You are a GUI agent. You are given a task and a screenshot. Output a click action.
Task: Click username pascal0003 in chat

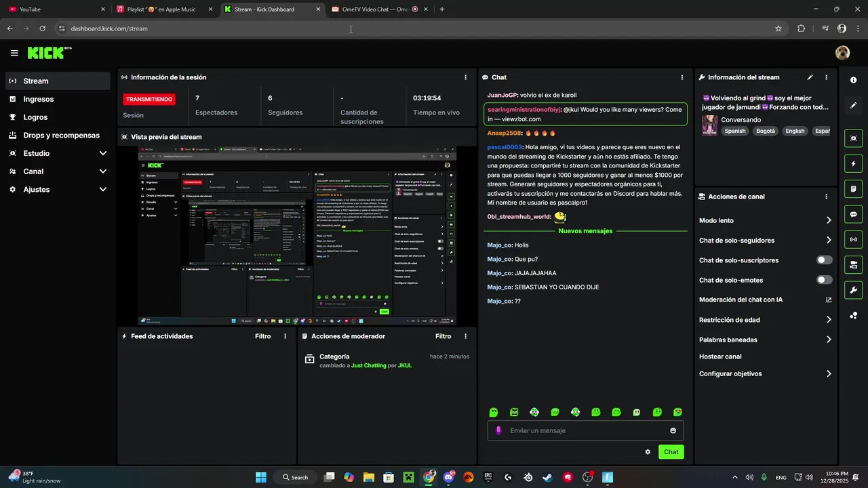tap(505, 147)
